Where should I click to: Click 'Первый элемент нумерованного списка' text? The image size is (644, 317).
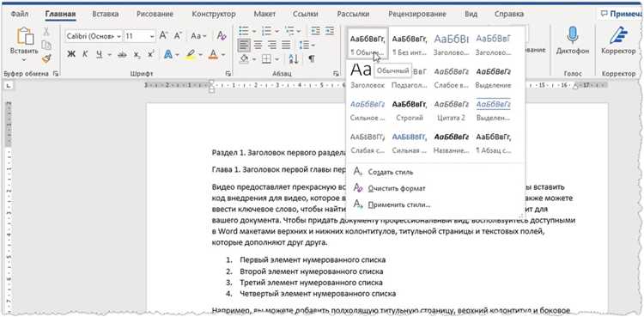pyautogui.click(x=313, y=259)
